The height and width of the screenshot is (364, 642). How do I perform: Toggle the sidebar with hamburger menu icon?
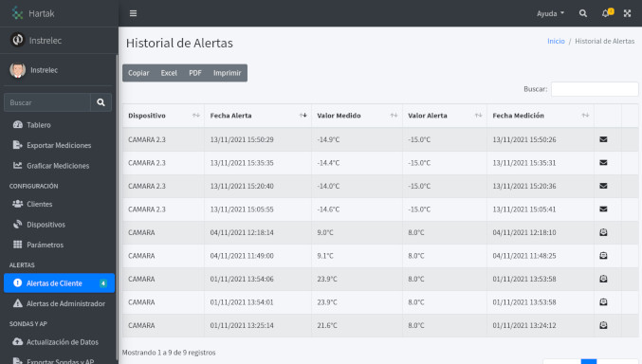click(x=133, y=13)
